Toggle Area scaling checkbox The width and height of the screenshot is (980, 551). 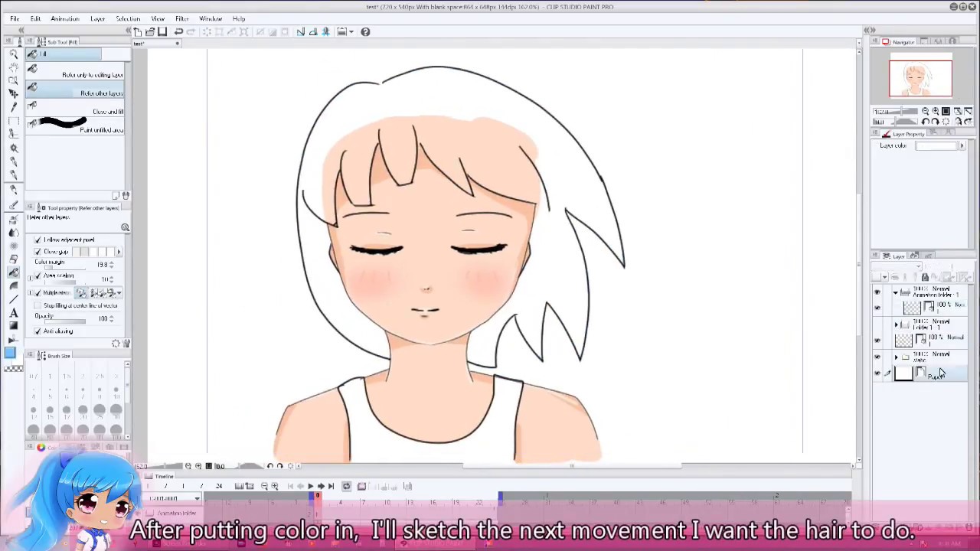pos(38,275)
